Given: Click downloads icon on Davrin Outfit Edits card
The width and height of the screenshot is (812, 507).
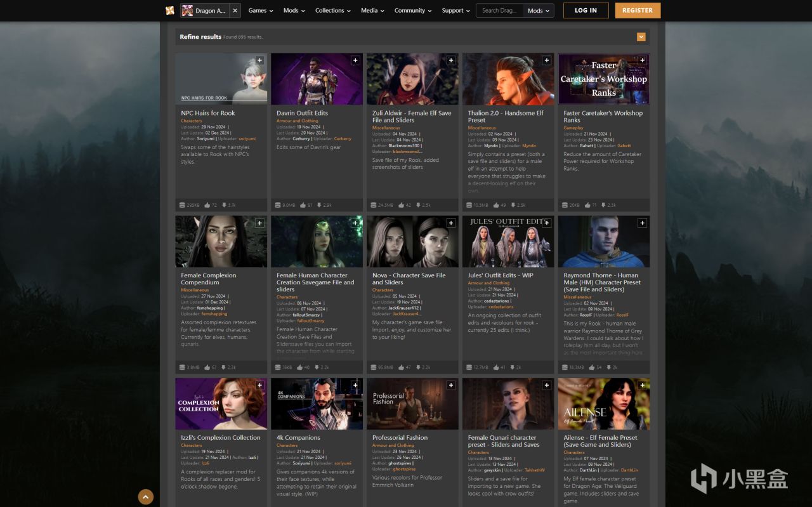Looking at the screenshot, I should coord(320,205).
